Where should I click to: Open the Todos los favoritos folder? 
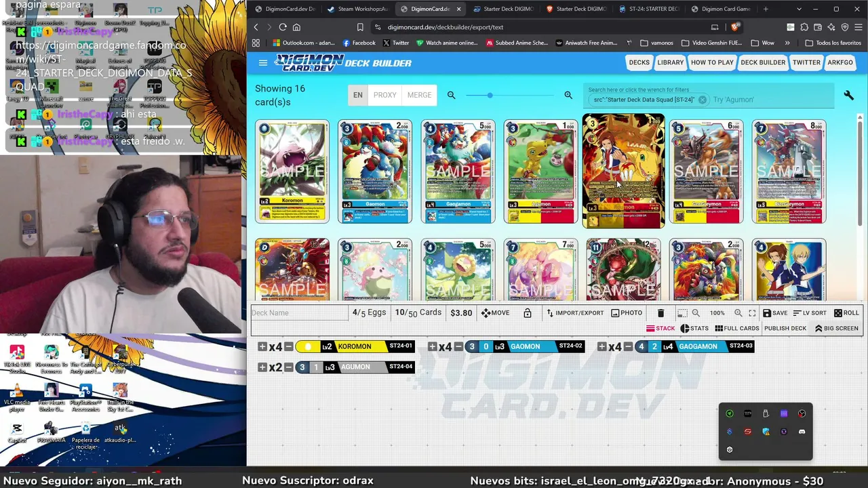point(833,43)
